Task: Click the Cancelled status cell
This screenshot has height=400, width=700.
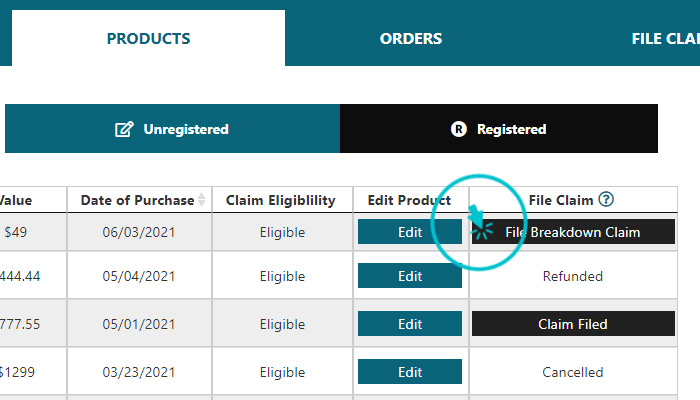Action: 573,372
